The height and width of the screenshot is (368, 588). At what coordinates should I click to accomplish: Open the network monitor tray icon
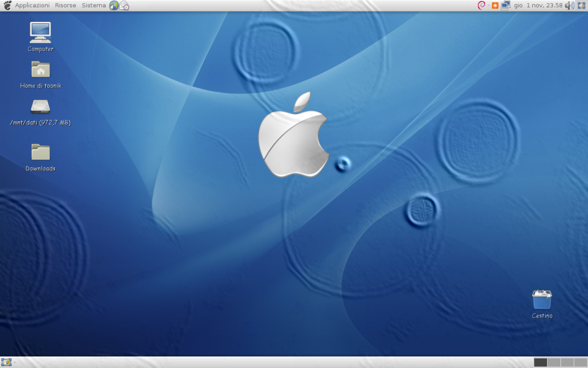click(x=506, y=6)
